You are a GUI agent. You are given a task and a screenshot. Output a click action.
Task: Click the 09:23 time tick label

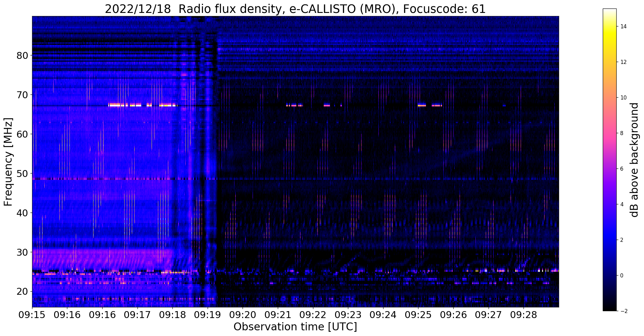tap(348, 315)
